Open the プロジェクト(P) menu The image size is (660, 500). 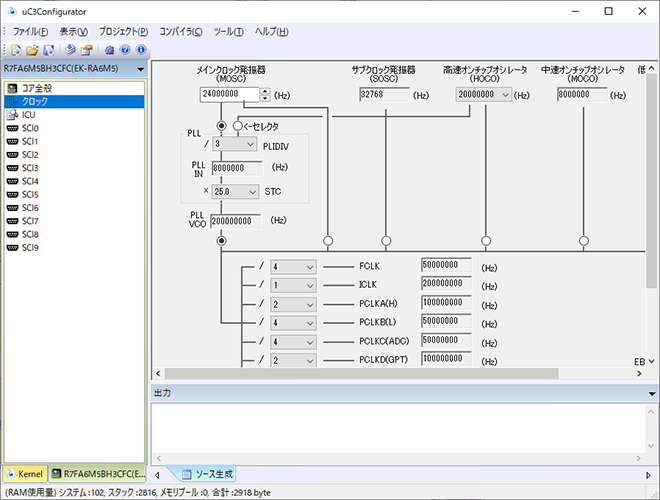click(124, 32)
